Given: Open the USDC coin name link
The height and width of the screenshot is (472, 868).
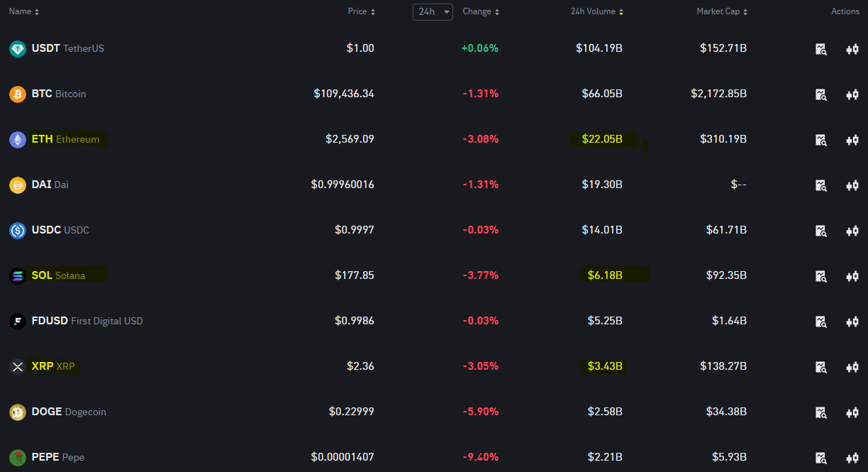Looking at the screenshot, I should click(x=60, y=230).
